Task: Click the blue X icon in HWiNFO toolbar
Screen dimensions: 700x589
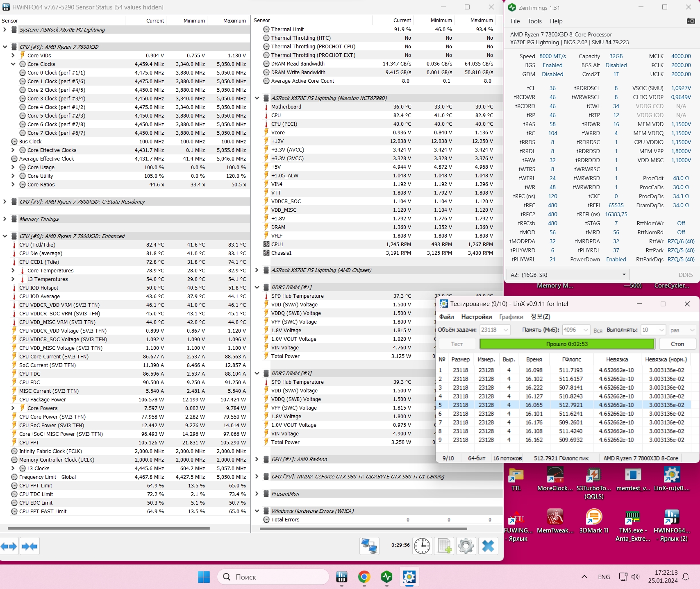Action: point(488,546)
